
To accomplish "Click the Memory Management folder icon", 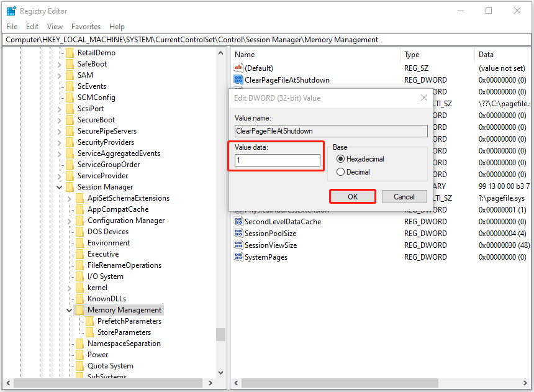I will point(80,309).
